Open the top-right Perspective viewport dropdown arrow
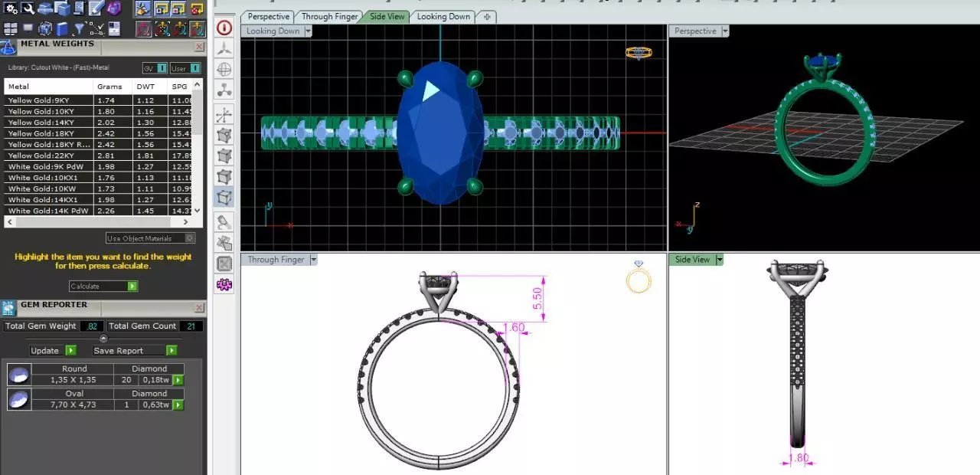Image resolution: width=980 pixels, height=475 pixels. point(725,31)
